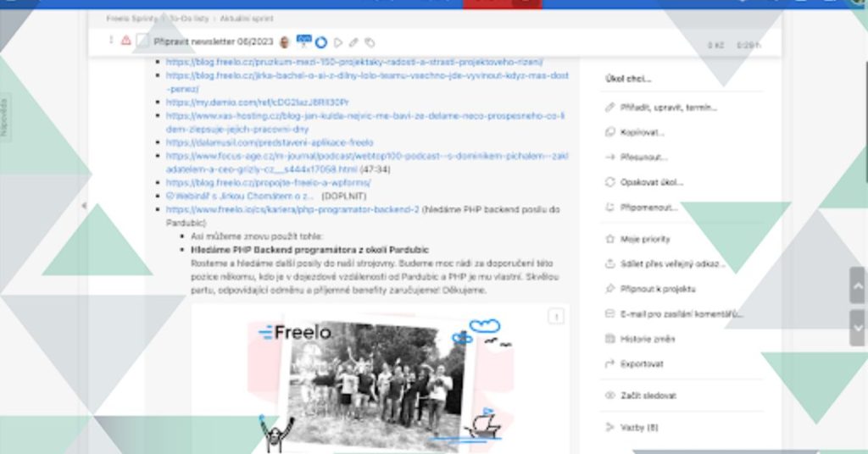Open the focus-age.cz podcast link
868x454 pixels.
coord(367,163)
